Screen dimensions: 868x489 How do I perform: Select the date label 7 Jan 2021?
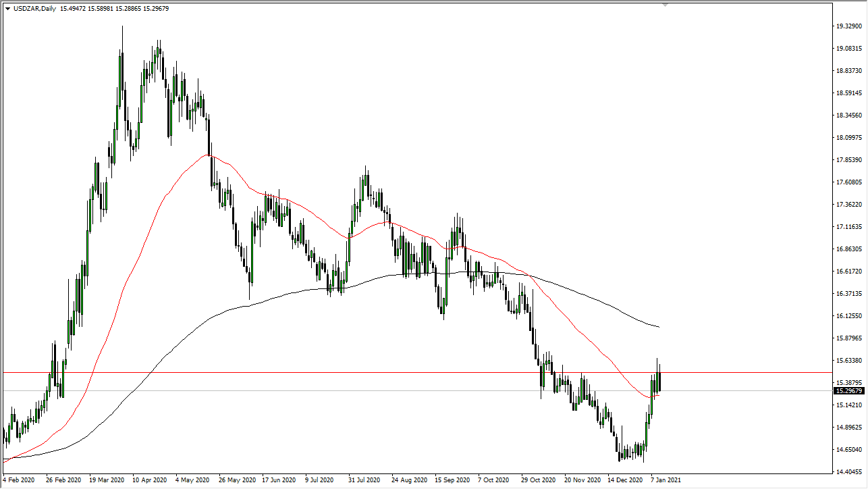(665, 480)
